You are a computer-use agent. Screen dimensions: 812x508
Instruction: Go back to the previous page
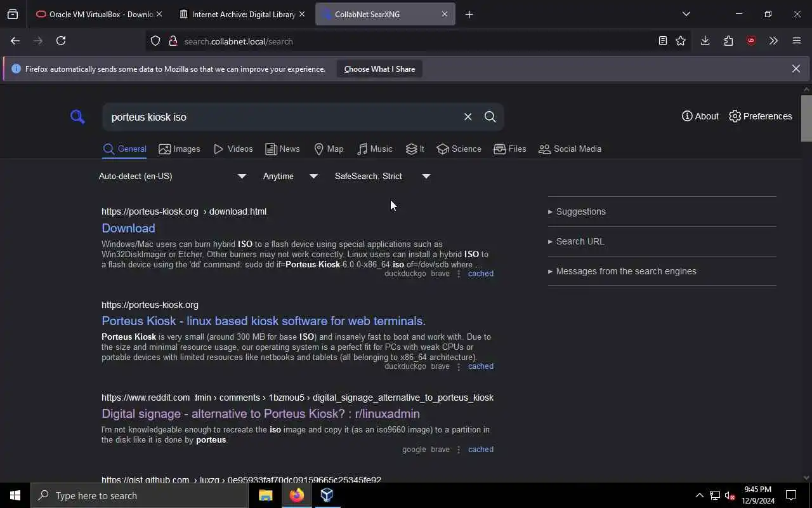pyautogui.click(x=15, y=41)
